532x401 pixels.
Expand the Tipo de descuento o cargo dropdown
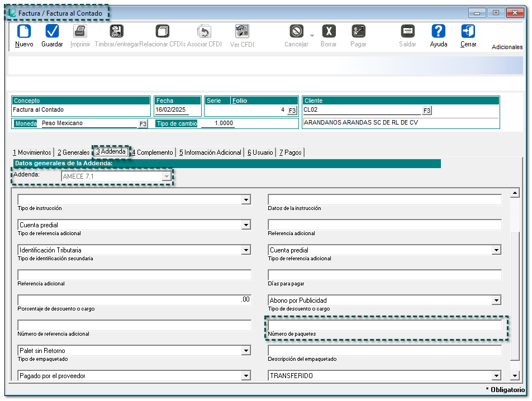pos(496,300)
